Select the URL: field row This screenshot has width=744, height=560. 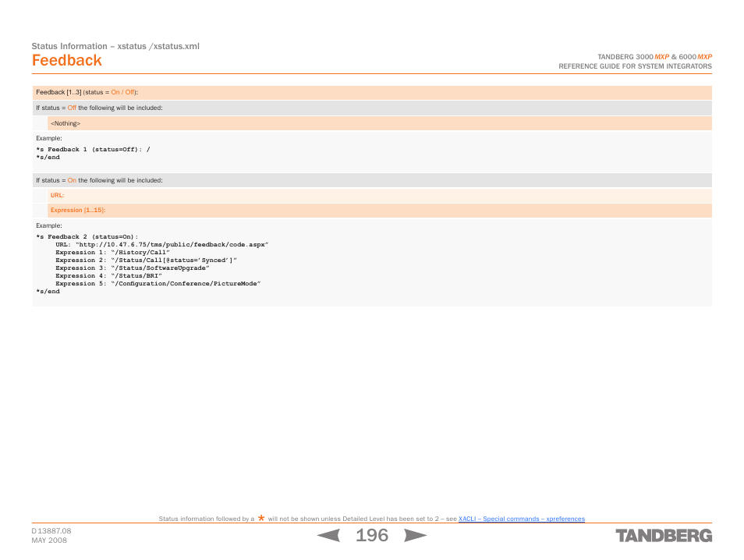pos(379,195)
